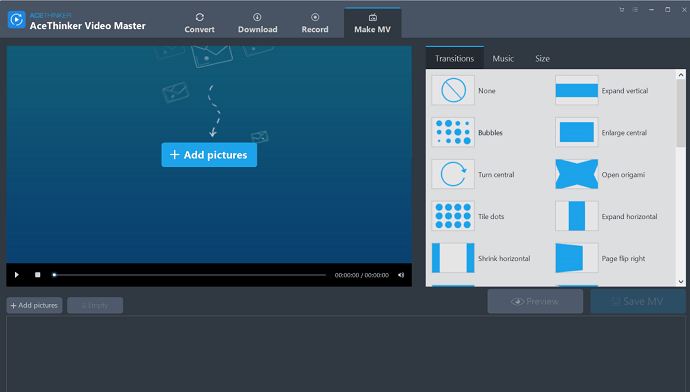This screenshot has height=392, width=690.
Task: Click the transitions scrollbar down arrow
Action: point(681,282)
